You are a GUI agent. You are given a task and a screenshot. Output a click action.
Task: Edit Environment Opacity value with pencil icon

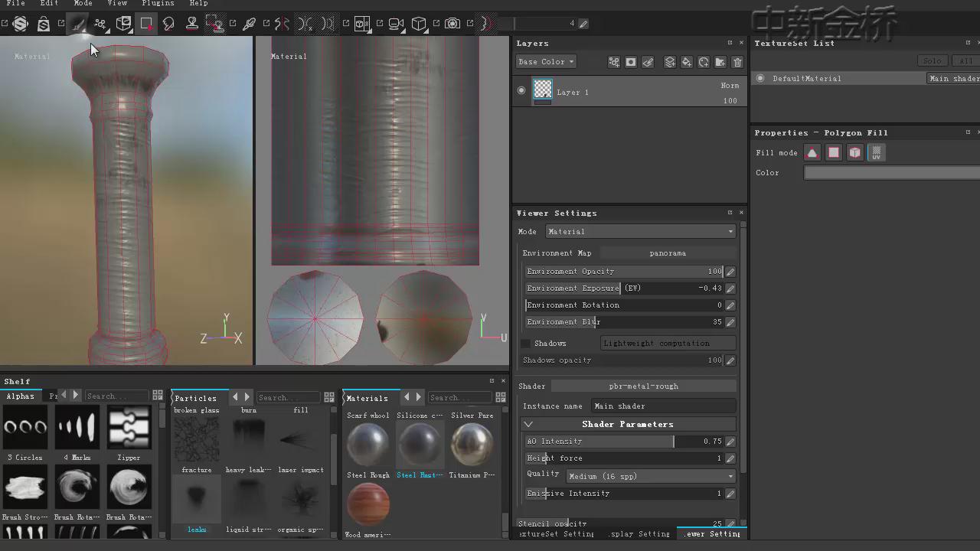730,272
